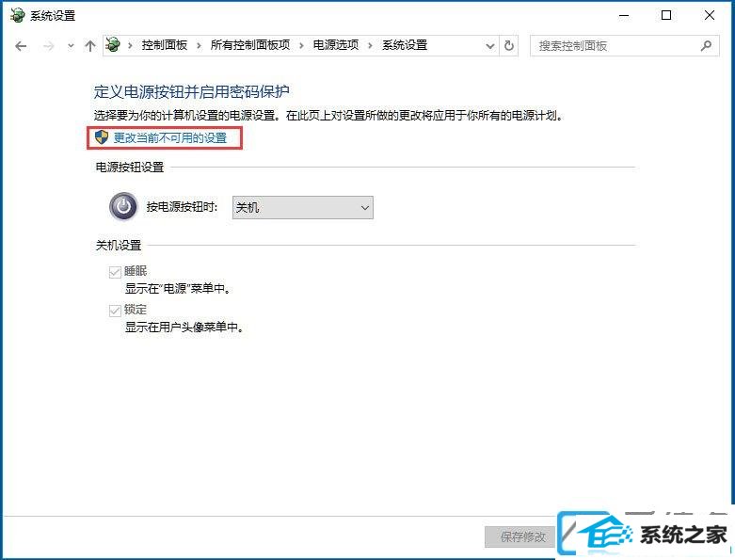The image size is (735, 560).
Task: Open the 更改当前不可用的设置 link
Action: tap(170, 137)
